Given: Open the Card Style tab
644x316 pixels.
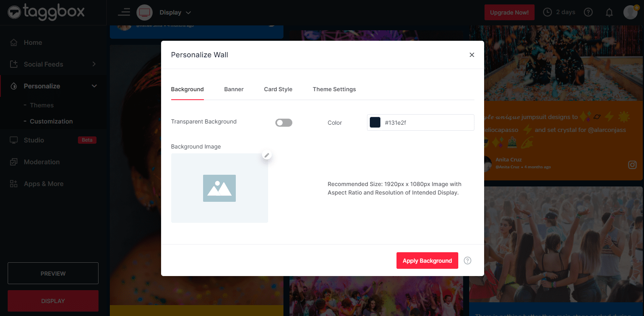Looking at the screenshot, I should (x=278, y=89).
